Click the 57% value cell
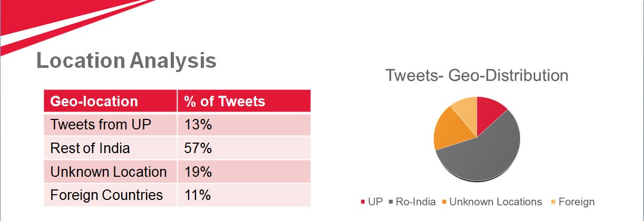The width and height of the screenshot is (644, 221). [x=244, y=148]
